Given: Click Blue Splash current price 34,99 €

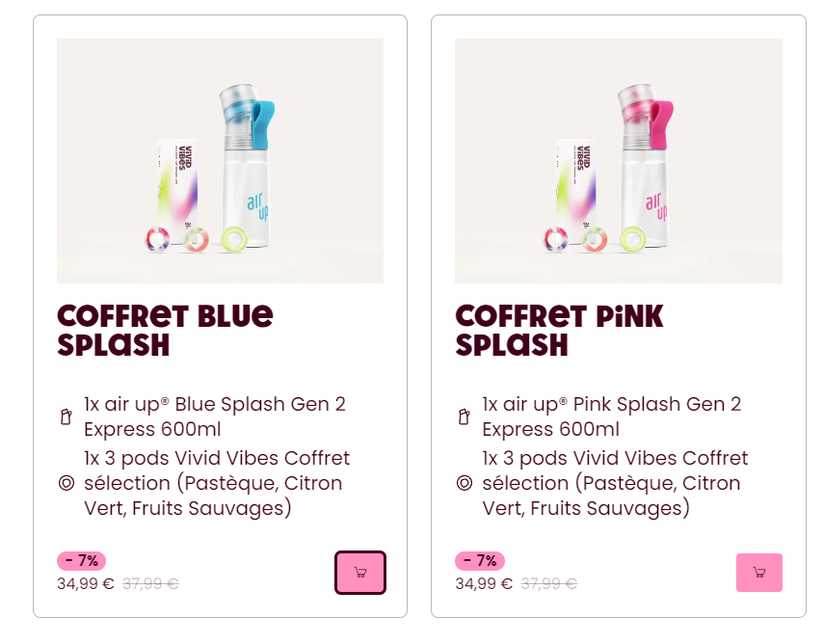Looking at the screenshot, I should pos(86,583).
